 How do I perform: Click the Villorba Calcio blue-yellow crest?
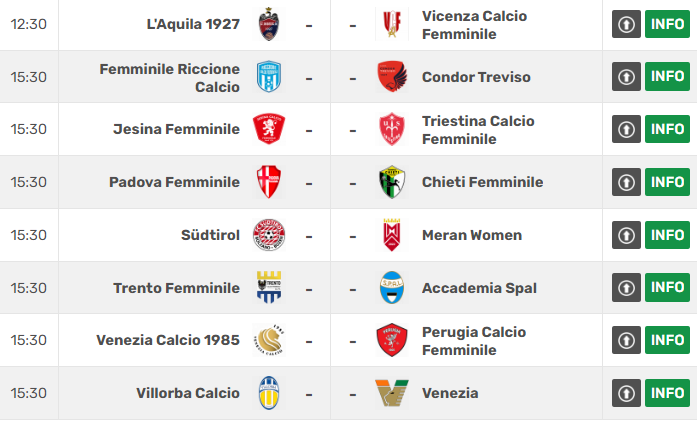269,393
